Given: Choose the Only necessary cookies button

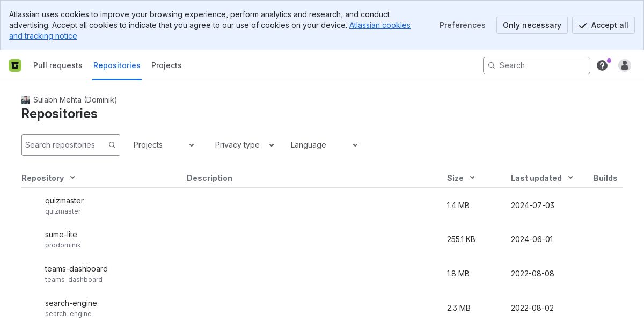Looking at the screenshot, I should 532,25.
